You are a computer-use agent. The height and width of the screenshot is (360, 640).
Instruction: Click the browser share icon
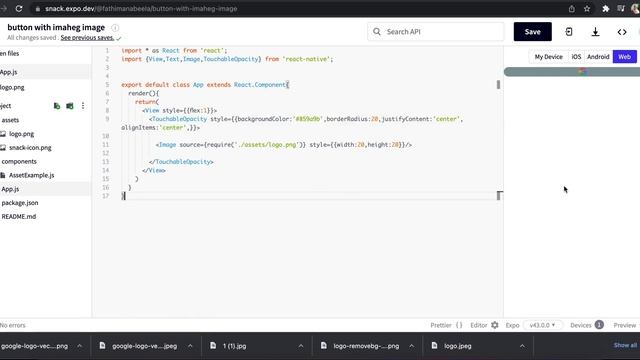point(572,9)
